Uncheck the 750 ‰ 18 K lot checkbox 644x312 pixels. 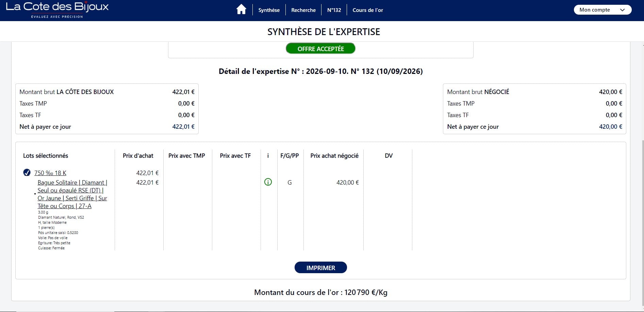click(x=27, y=173)
